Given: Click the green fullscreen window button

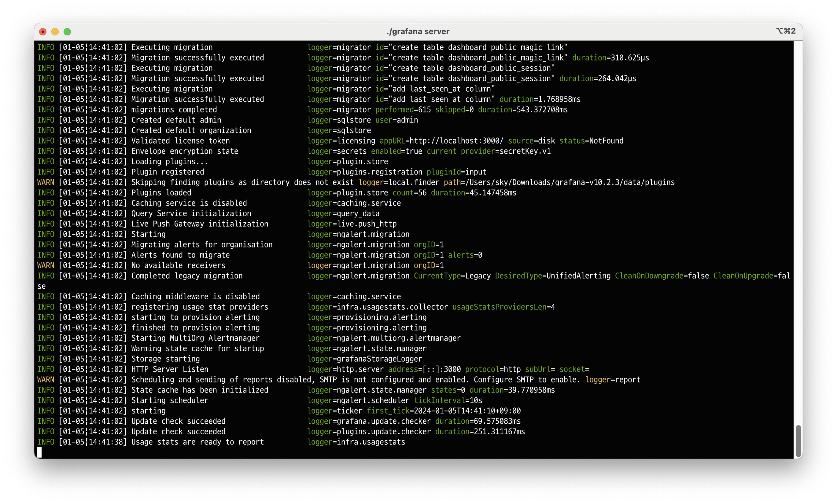Looking at the screenshot, I should click(67, 31).
